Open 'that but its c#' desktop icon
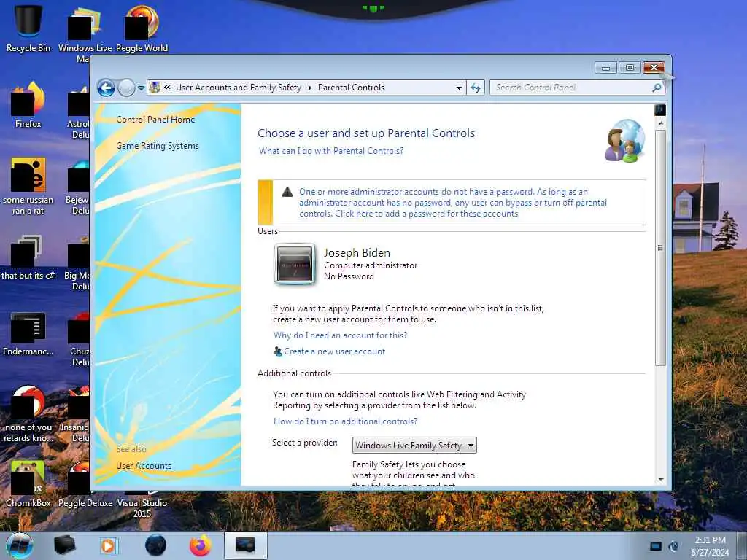 tap(28, 257)
